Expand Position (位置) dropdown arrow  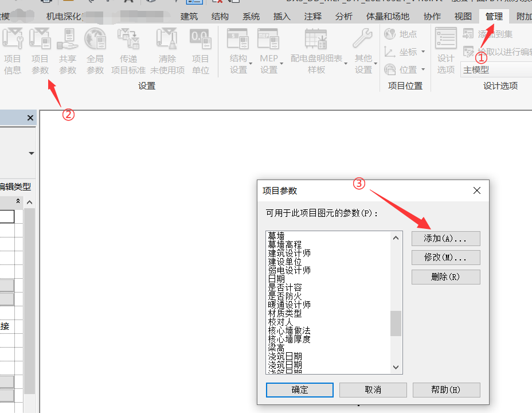point(423,69)
